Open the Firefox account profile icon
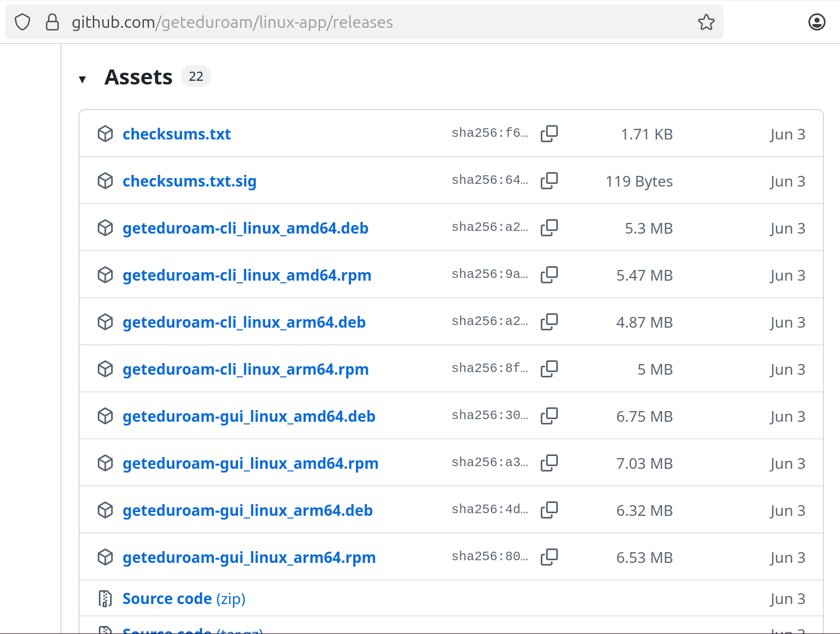Screen dimensions: 840x634 point(816,22)
